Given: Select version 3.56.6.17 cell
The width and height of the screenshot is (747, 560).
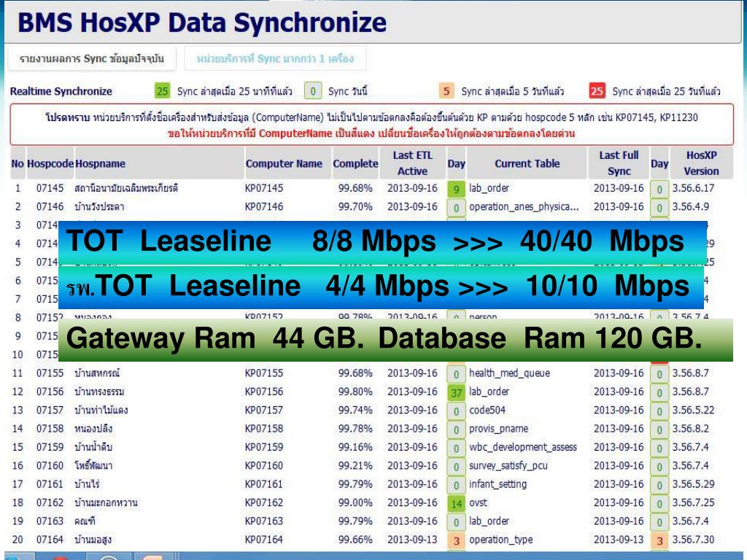Looking at the screenshot, I should (693, 188).
